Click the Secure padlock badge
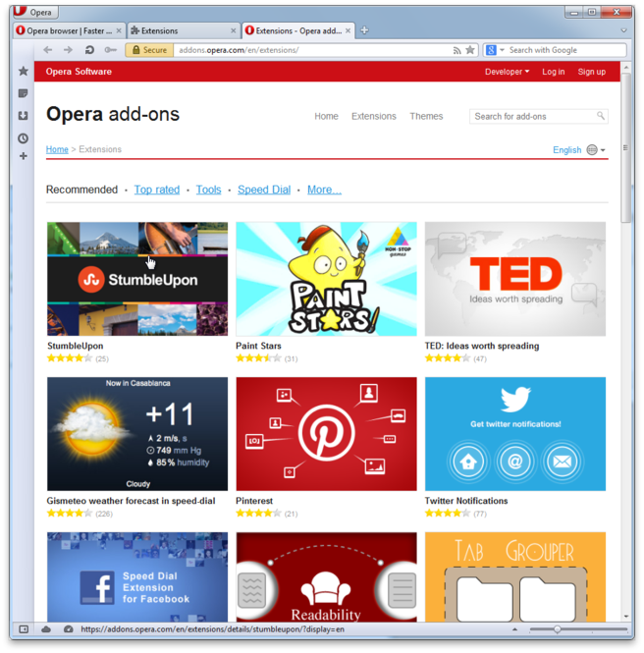Image resolution: width=644 pixels, height=653 pixels. [149, 50]
